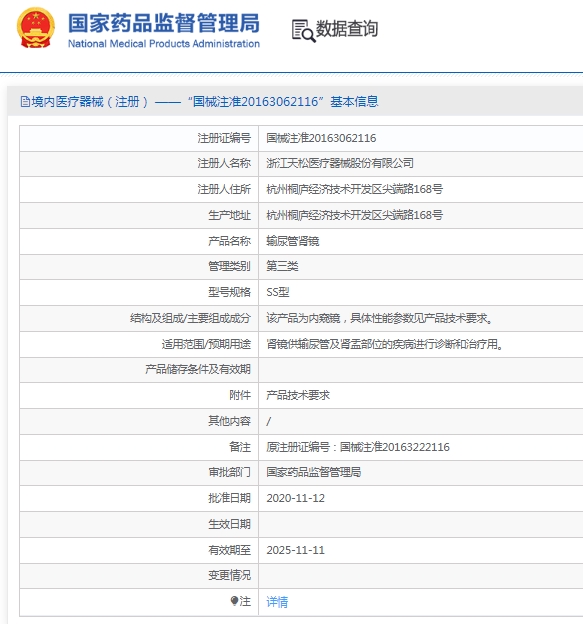Select the slash value in 其他内容 row

pyautogui.click(x=269, y=421)
